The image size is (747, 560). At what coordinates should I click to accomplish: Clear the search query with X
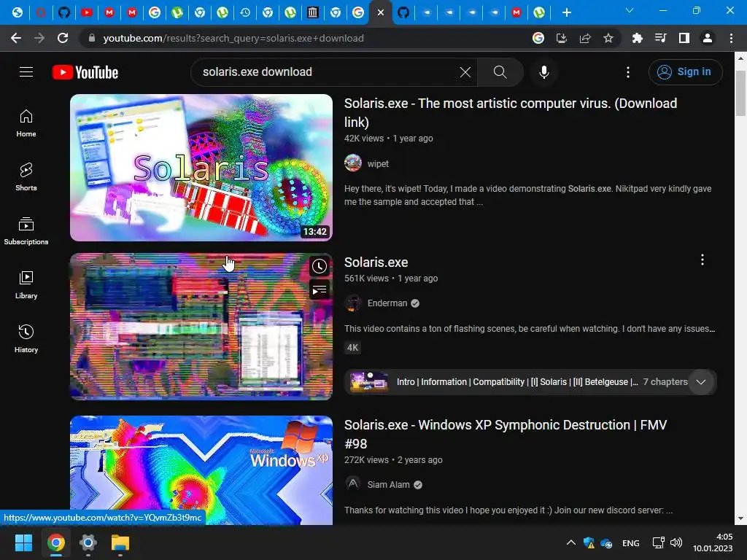point(465,72)
